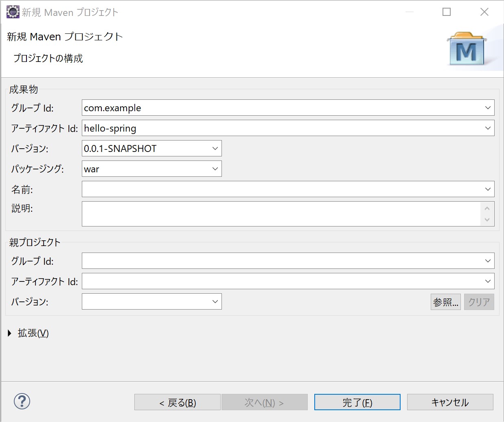Click the 参照... browse button
The image size is (504, 422).
pyautogui.click(x=446, y=302)
